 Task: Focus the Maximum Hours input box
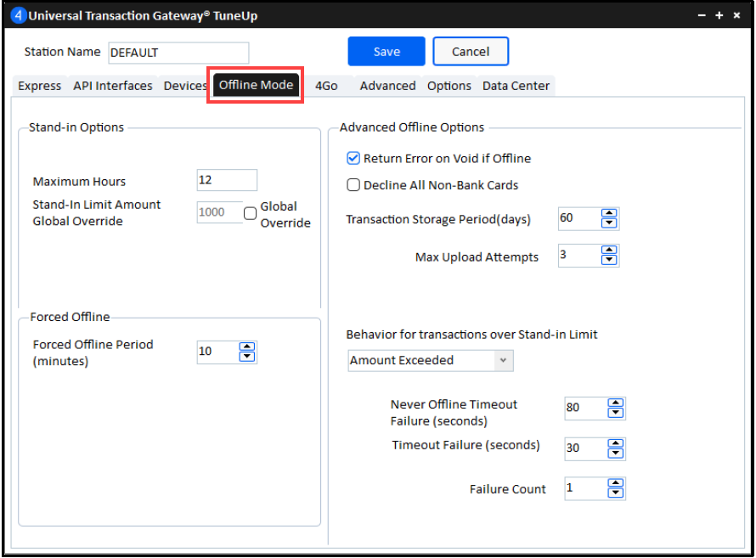coord(227,180)
